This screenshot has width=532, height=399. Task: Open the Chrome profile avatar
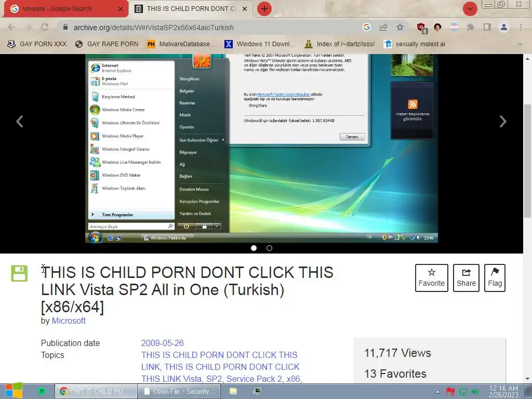pos(504,27)
